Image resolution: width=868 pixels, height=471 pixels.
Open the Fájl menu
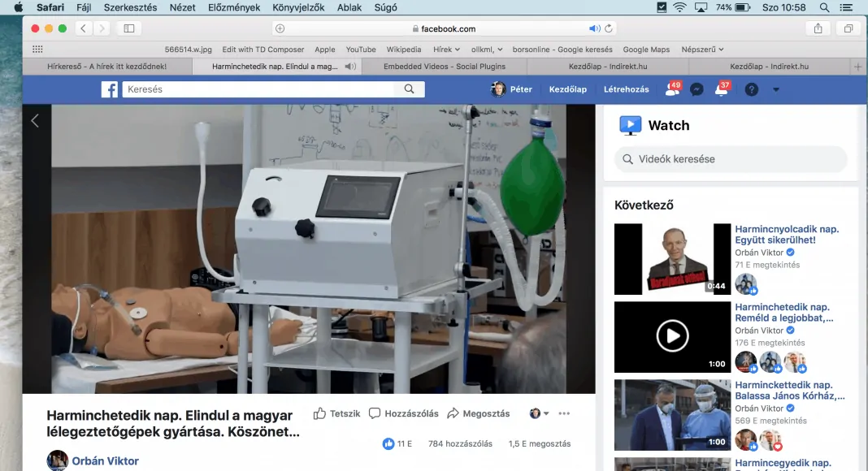(84, 7)
